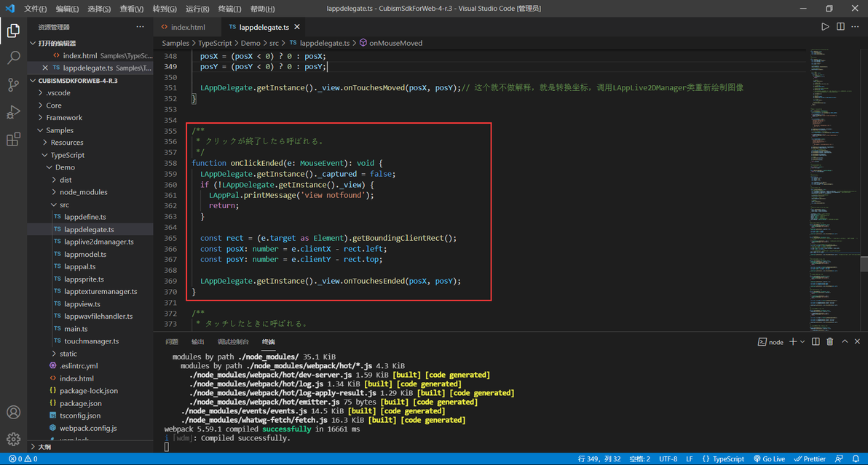This screenshot has width=868, height=465.
Task: Switch to the 调试控制台 panel tab
Action: (x=233, y=342)
